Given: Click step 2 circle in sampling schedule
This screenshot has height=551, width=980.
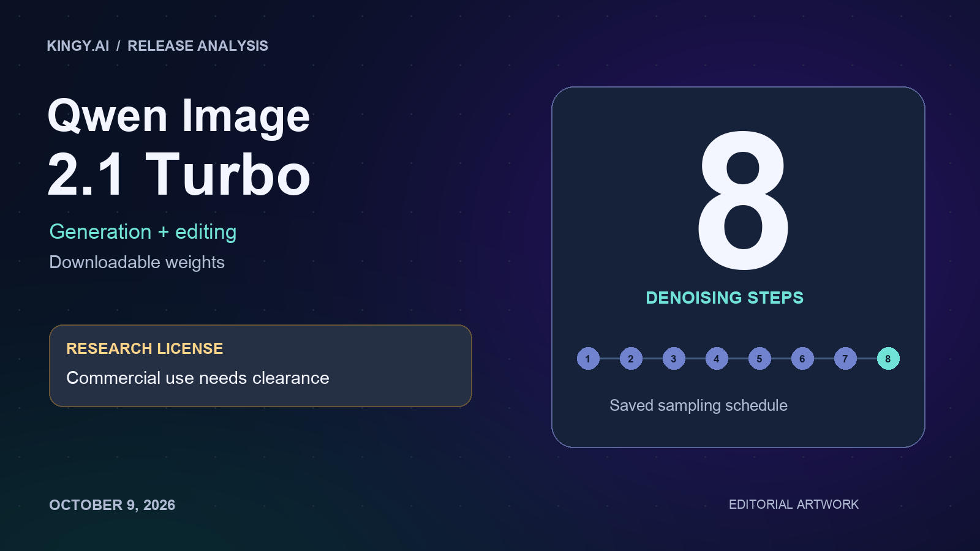Looking at the screenshot, I should 631,359.
